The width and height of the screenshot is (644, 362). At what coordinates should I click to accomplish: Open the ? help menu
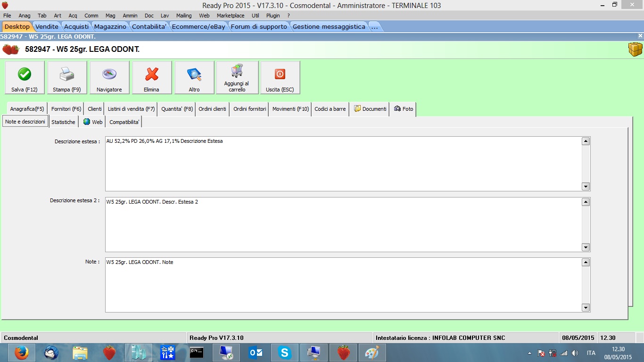click(x=289, y=16)
